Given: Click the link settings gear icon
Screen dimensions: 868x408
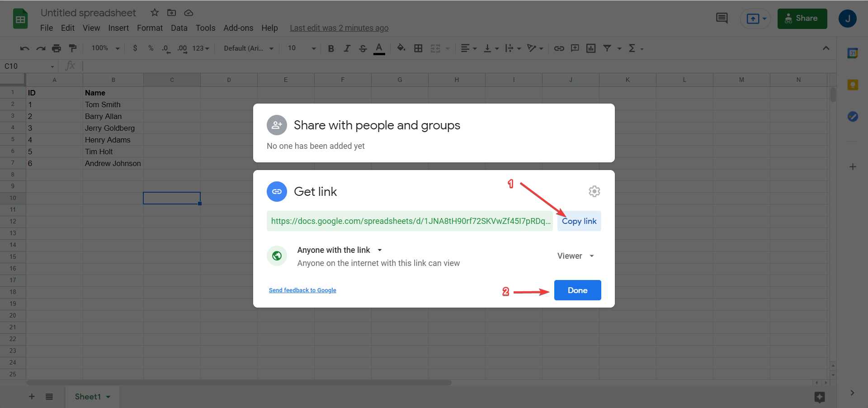Looking at the screenshot, I should pos(594,191).
